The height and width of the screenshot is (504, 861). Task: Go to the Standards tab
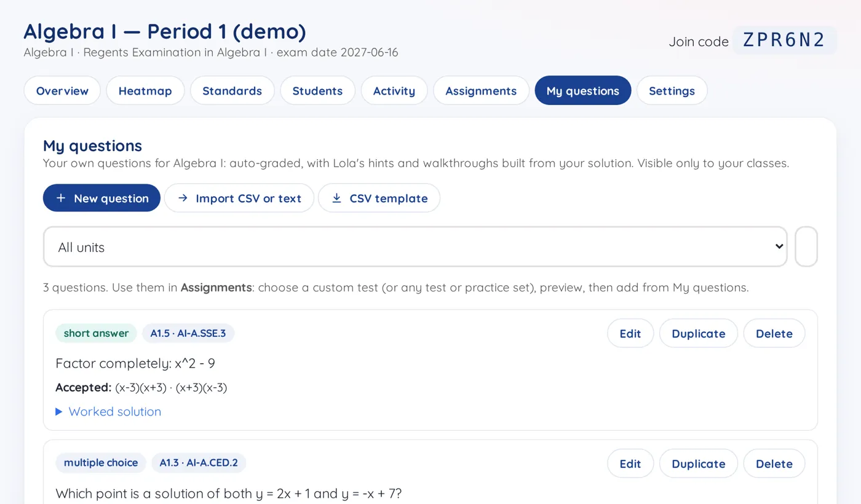232,90
